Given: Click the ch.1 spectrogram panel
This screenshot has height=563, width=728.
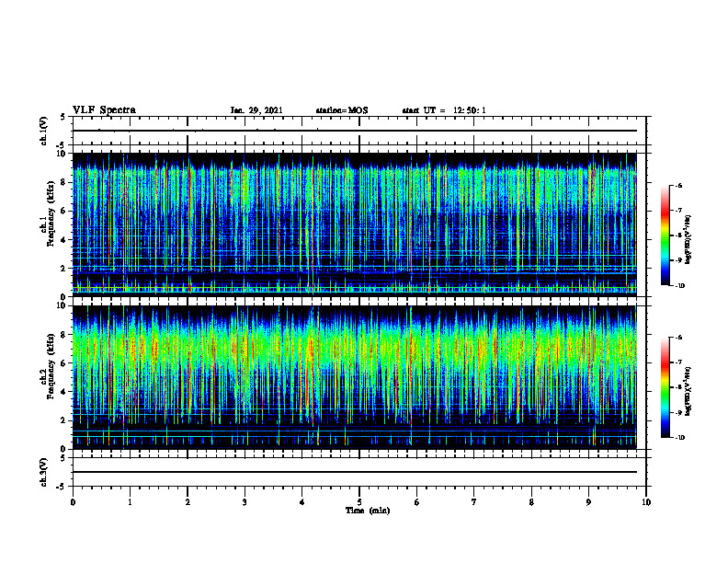Looking at the screenshot, I should click(355, 224).
